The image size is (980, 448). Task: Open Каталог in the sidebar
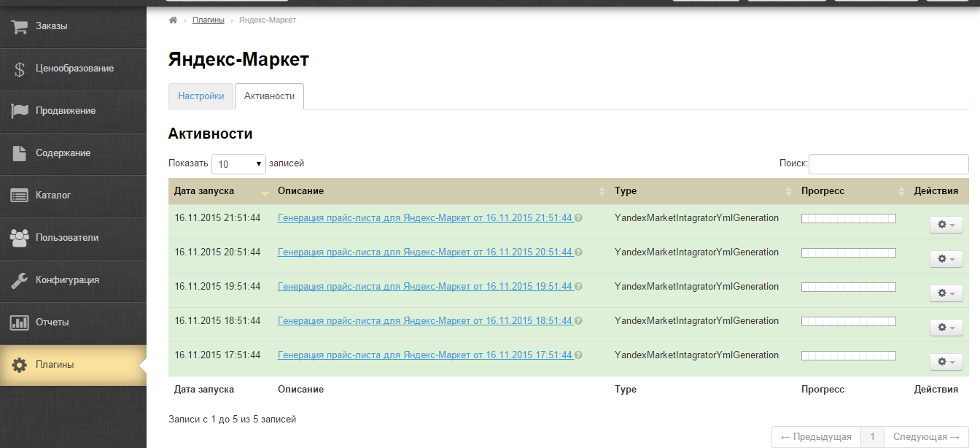tap(73, 196)
